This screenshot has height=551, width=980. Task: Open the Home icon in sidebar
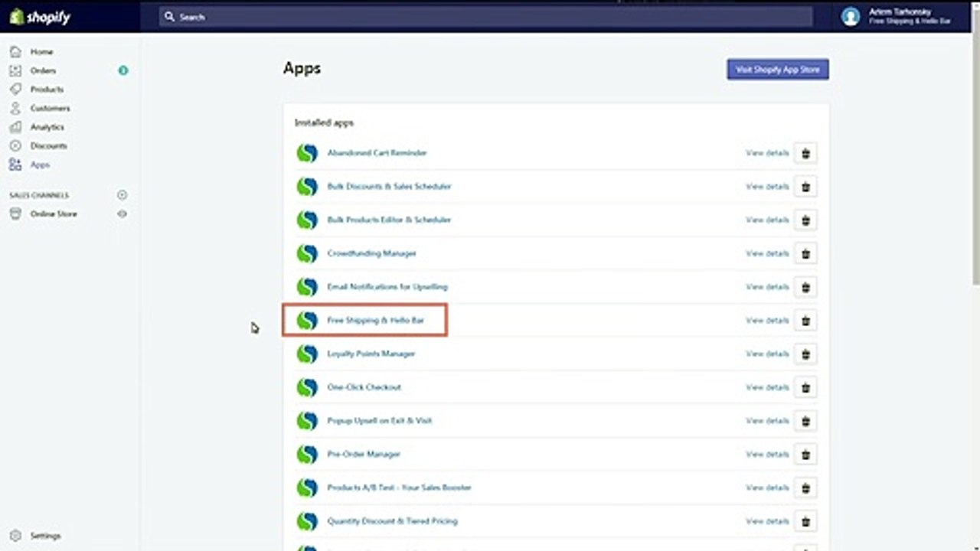[x=15, y=52]
